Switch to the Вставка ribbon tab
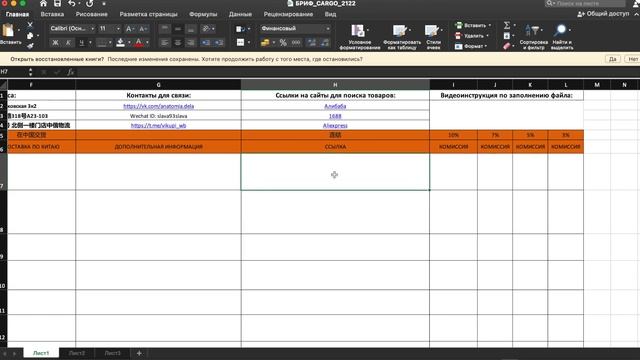The height and width of the screenshot is (360, 640). tap(52, 14)
